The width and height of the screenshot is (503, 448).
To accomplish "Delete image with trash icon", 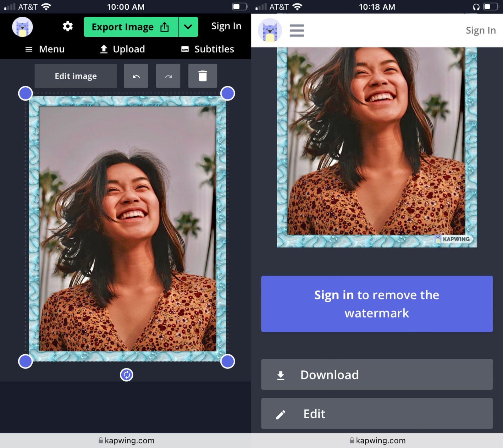I will click(203, 76).
